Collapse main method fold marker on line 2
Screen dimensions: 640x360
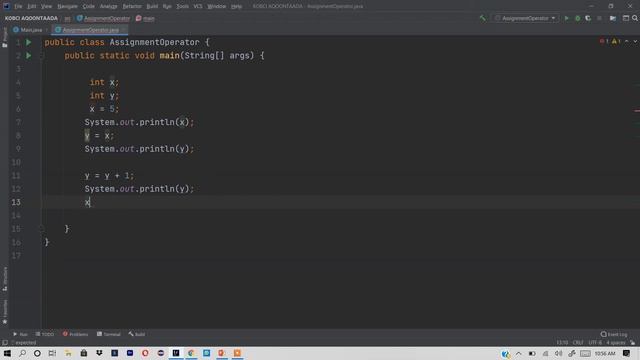click(x=42, y=56)
